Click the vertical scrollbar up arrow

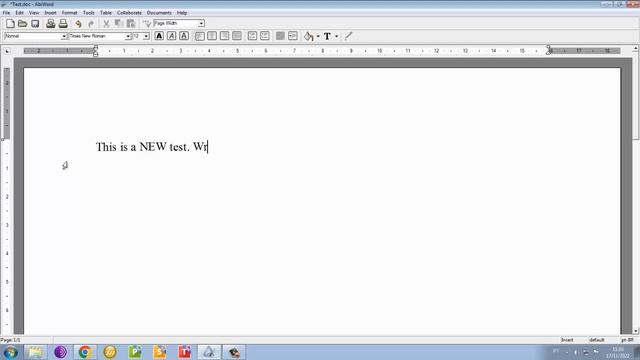click(x=636, y=49)
